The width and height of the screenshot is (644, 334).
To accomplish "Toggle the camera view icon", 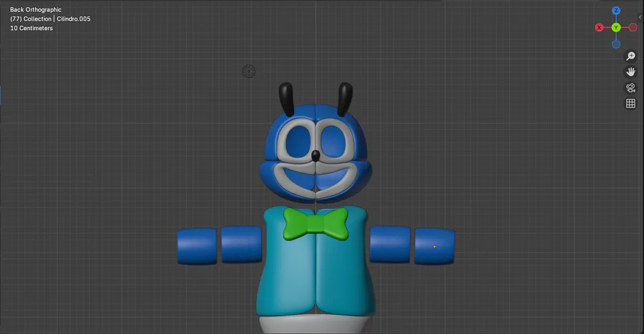I will coord(630,87).
